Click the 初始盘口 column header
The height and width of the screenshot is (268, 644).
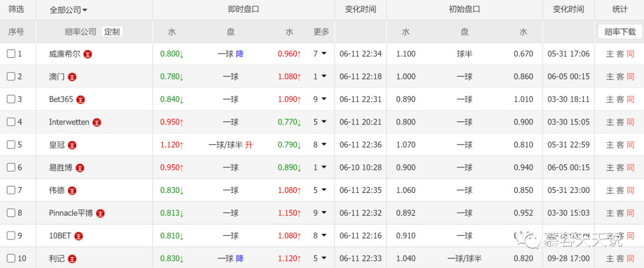(465, 9)
